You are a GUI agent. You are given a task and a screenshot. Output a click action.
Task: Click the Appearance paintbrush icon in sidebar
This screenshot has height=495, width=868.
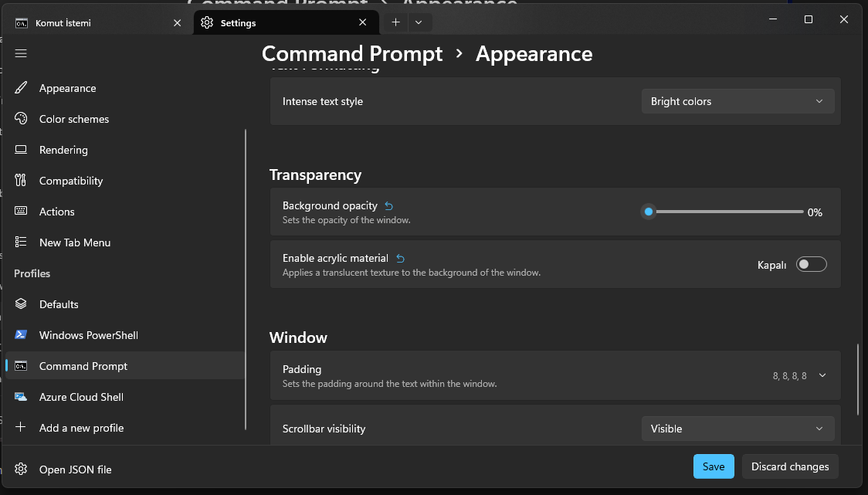coord(21,87)
